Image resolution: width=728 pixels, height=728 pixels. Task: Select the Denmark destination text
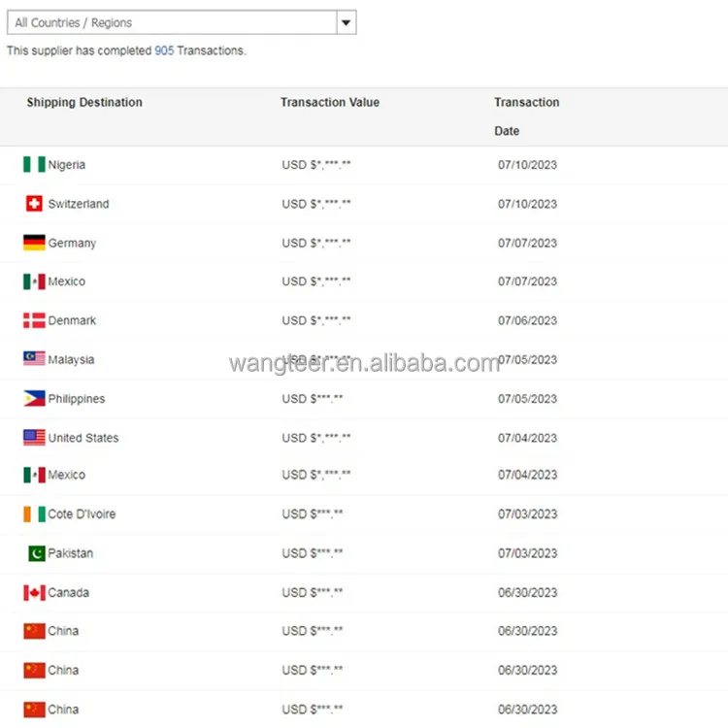pos(72,320)
